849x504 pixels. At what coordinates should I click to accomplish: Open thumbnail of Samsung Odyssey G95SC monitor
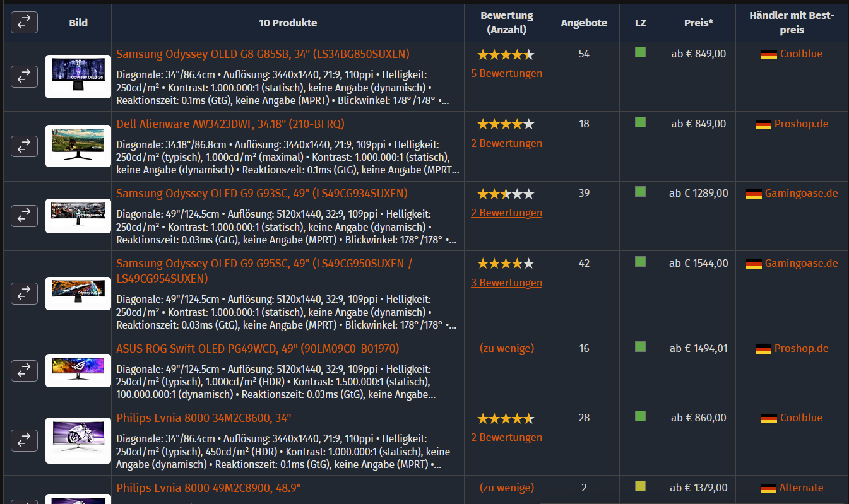(x=78, y=293)
